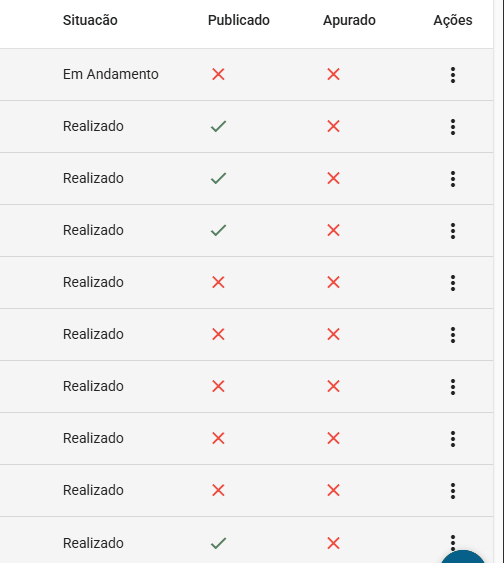Viewport: 504px width, 563px height.
Task: Click green check Publicado in second Realizado row
Action: click(218, 178)
